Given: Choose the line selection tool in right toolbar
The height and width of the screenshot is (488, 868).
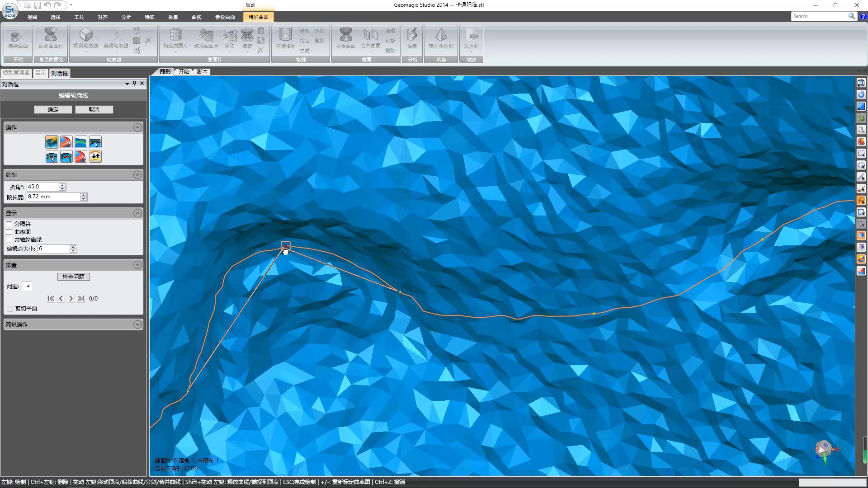Looking at the screenshot, I should pyautogui.click(x=861, y=177).
